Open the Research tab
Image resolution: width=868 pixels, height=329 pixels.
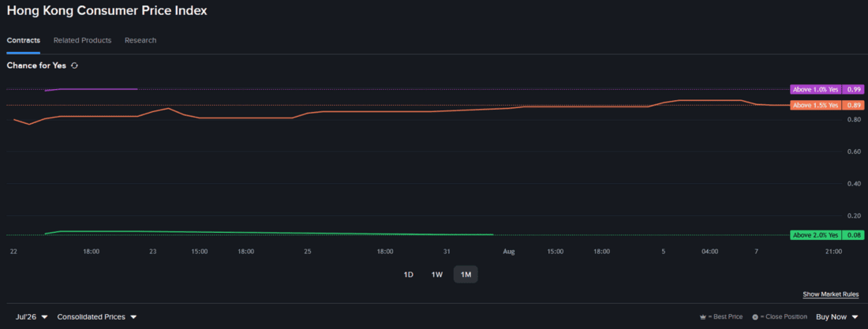pos(140,40)
